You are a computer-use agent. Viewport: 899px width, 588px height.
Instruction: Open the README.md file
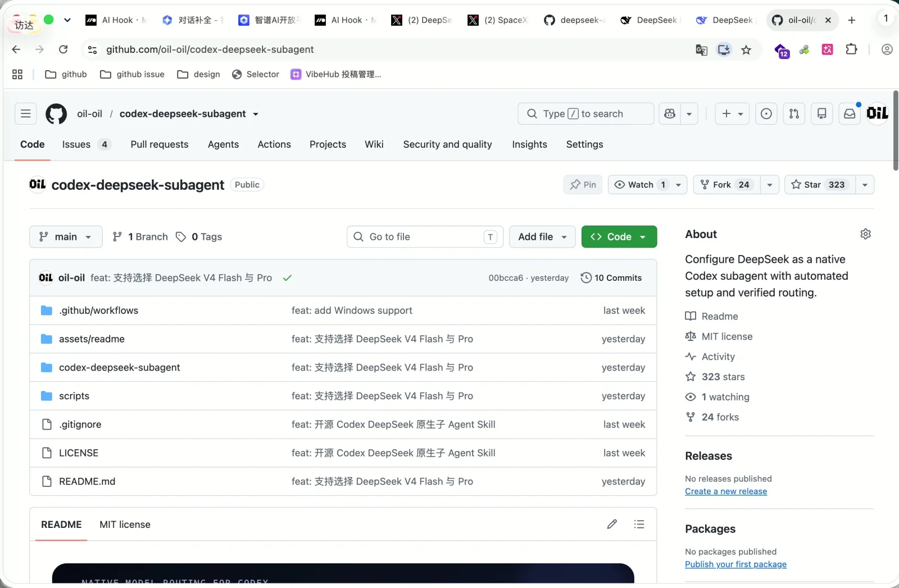pos(87,481)
